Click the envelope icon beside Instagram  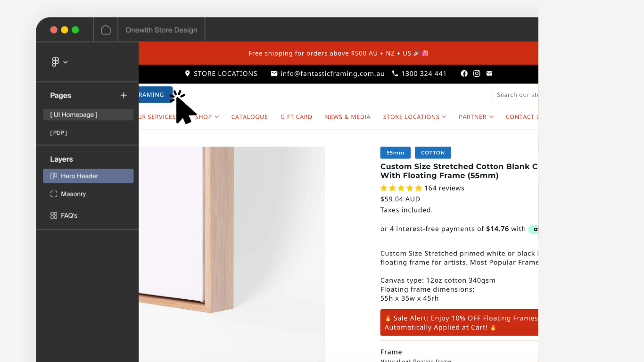coord(489,74)
